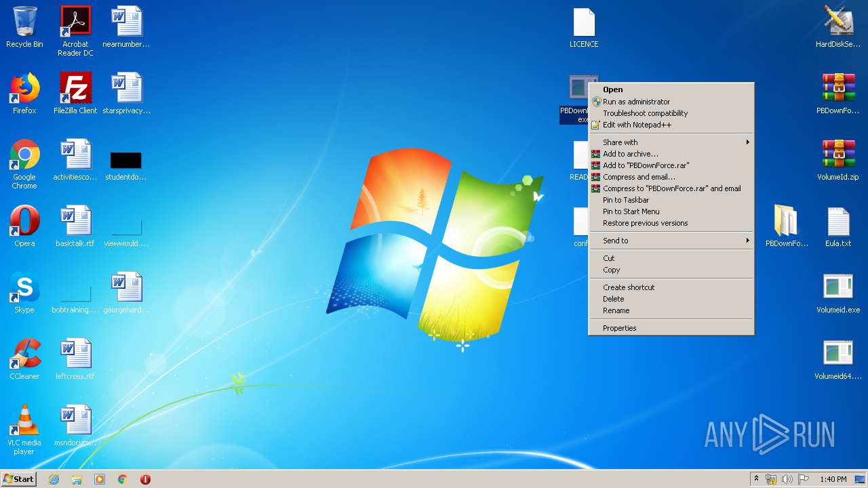This screenshot has height=488, width=868.
Task: Select the Skype desktop shortcut
Action: click(24, 293)
